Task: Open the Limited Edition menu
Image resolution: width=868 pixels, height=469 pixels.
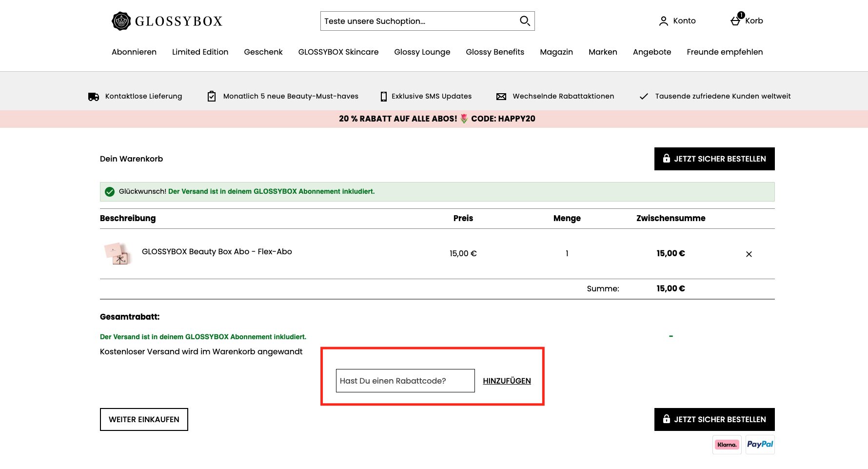Action: 200,52
